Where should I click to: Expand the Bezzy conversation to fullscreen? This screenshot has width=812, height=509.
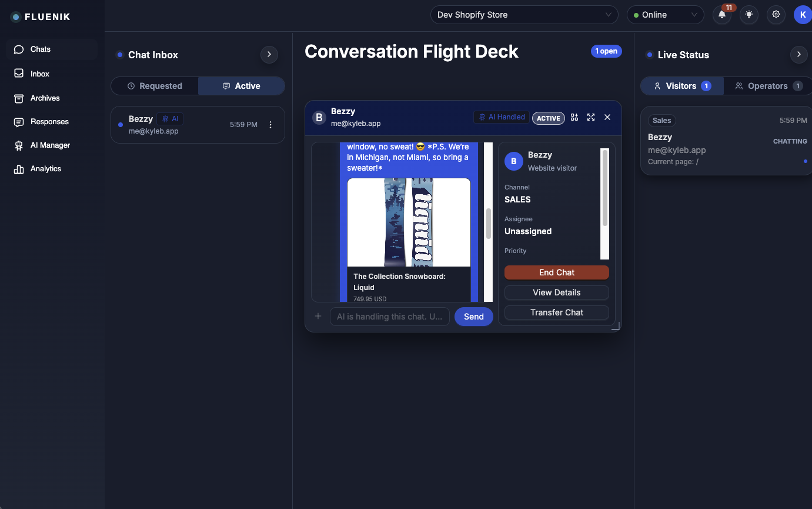pos(590,117)
